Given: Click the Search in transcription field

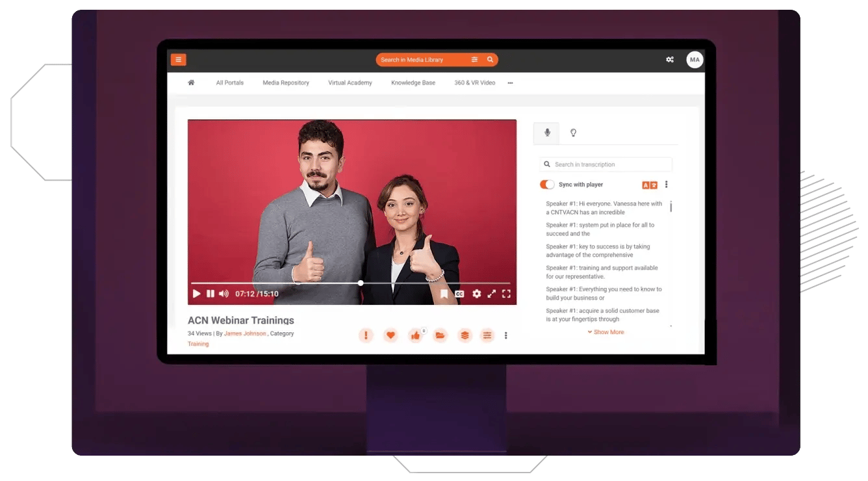Looking at the screenshot, I should [x=611, y=164].
